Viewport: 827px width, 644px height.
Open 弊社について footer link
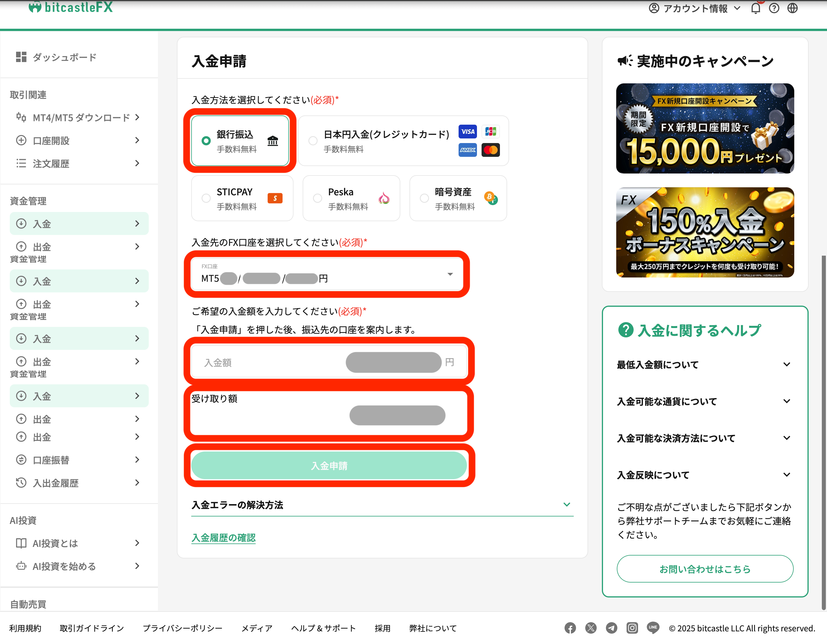click(x=433, y=628)
